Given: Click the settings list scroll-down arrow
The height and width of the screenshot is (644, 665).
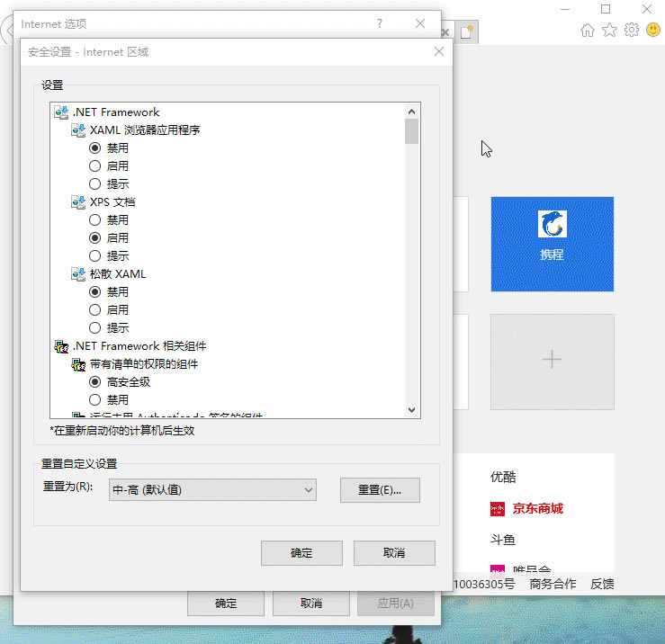Looking at the screenshot, I should 412,409.
